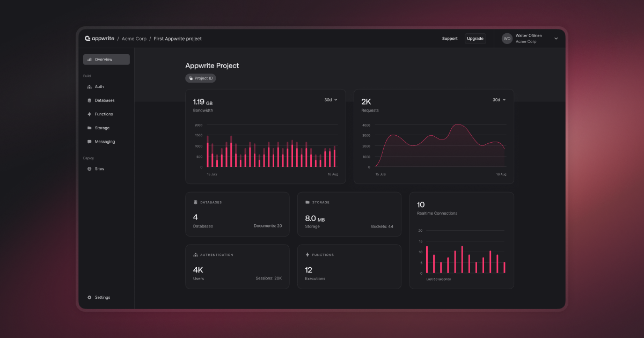Viewport: 644px width, 338px height.
Task: Open the Auth section in the sidebar
Action: 98,86
